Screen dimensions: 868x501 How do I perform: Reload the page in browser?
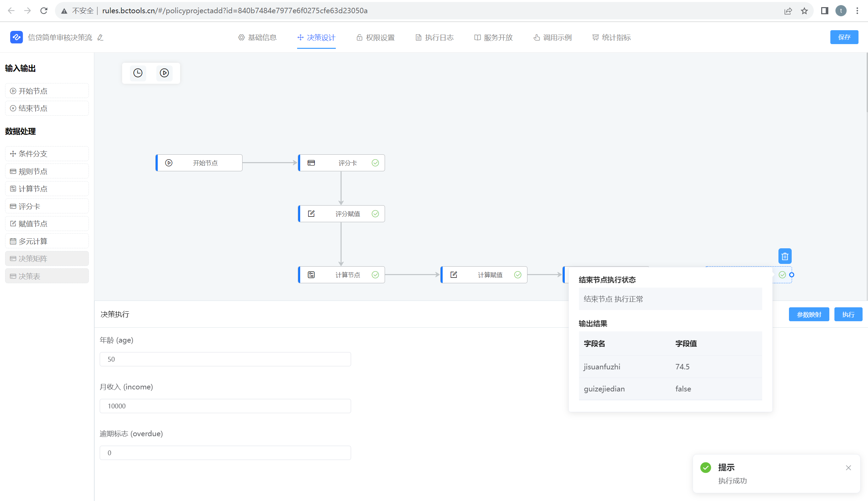(x=44, y=11)
